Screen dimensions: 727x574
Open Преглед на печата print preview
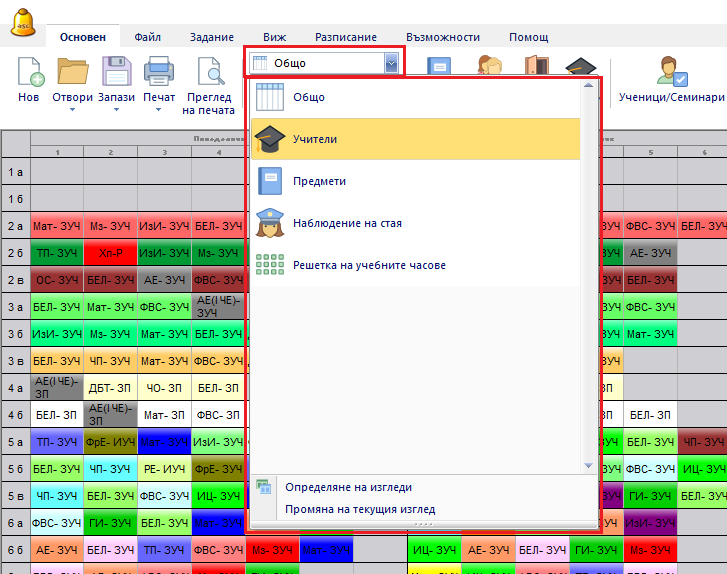(x=209, y=73)
